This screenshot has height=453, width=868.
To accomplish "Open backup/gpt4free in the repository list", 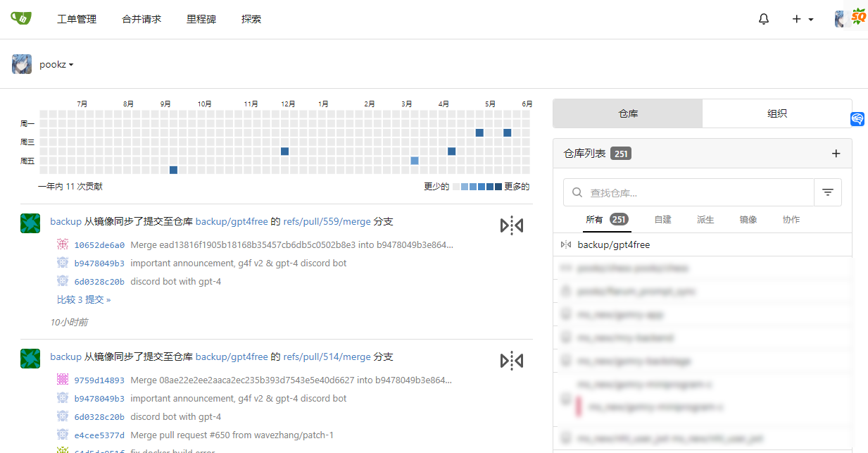I will coord(613,245).
